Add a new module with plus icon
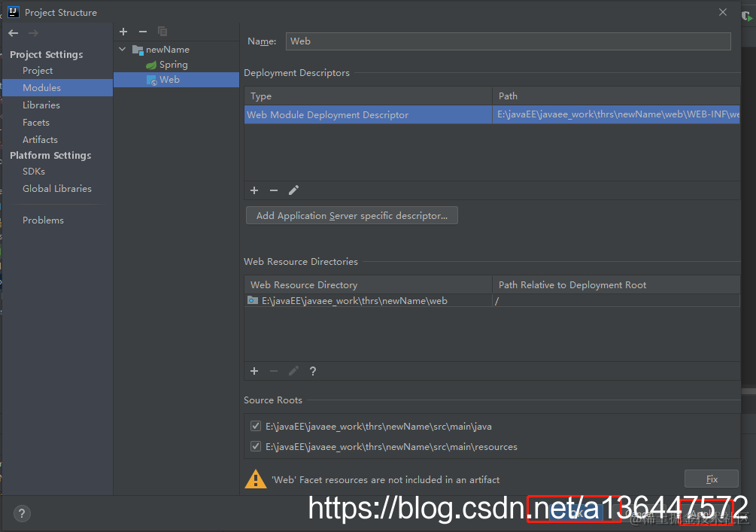The image size is (756, 532). point(123,32)
